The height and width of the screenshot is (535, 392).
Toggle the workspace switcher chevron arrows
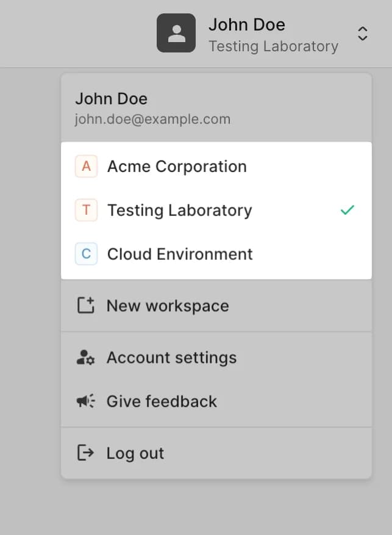click(x=362, y=34)
